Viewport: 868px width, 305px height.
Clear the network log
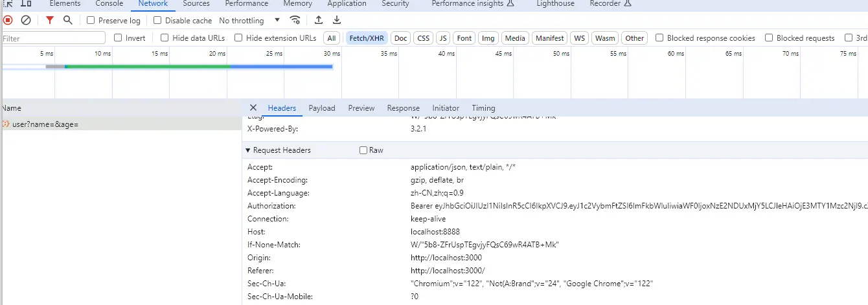coord(26,21)
